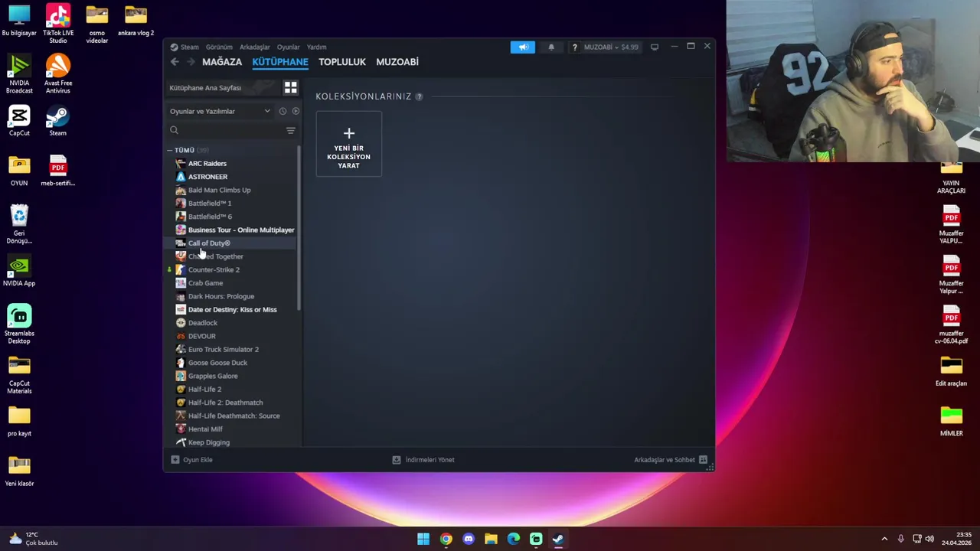Click the Steam announcements megaphone icon

pyautogui.click(x=523, y=47)
